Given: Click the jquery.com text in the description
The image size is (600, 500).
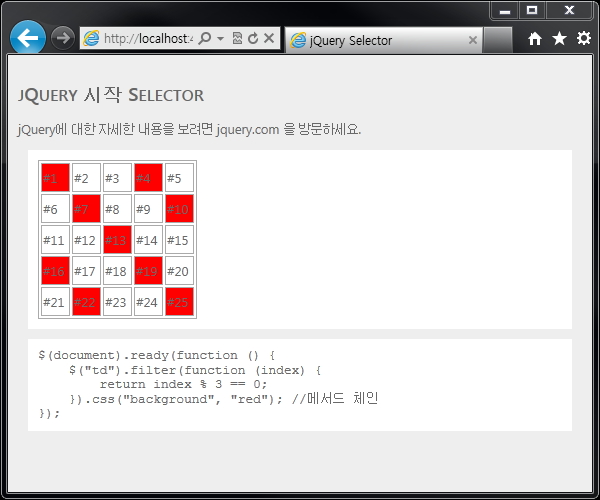Looking at the screenshot, I should coord(248,130).
